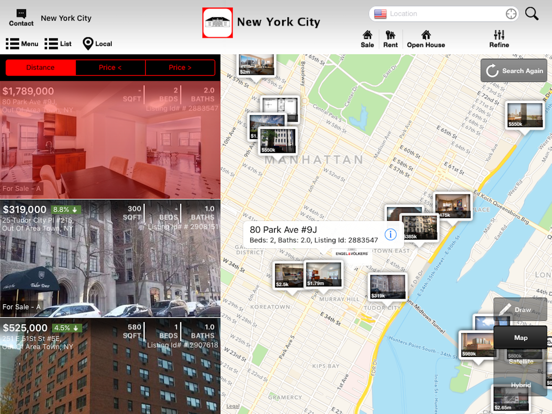The image size is (552, 414).
Task: Open the Menu list icon
Action: point(22,44)
